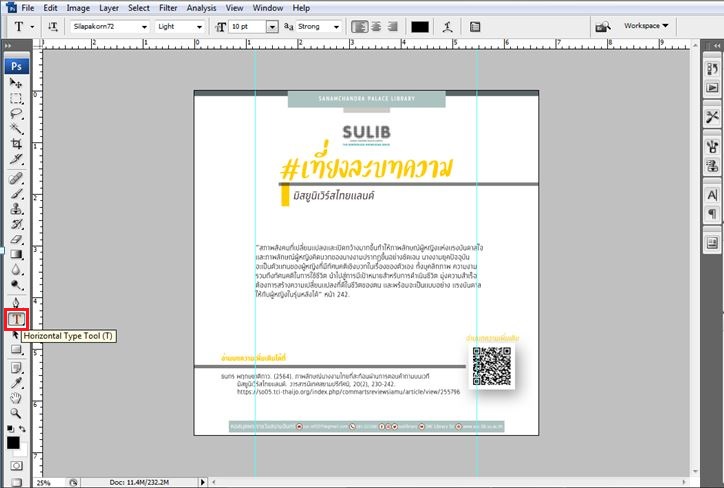Select the Dodge tool

pyautogui.click(x=16, y=285)
